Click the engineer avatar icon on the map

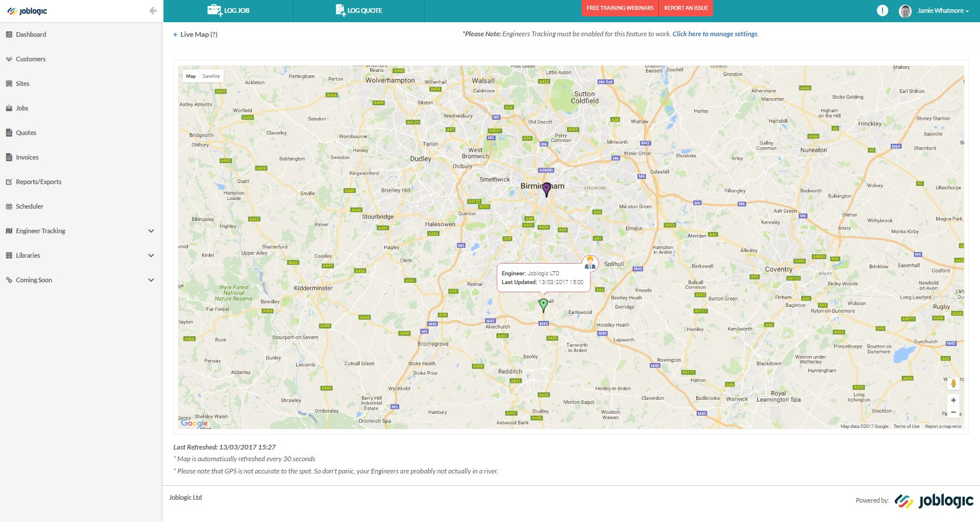pos(590,262)
